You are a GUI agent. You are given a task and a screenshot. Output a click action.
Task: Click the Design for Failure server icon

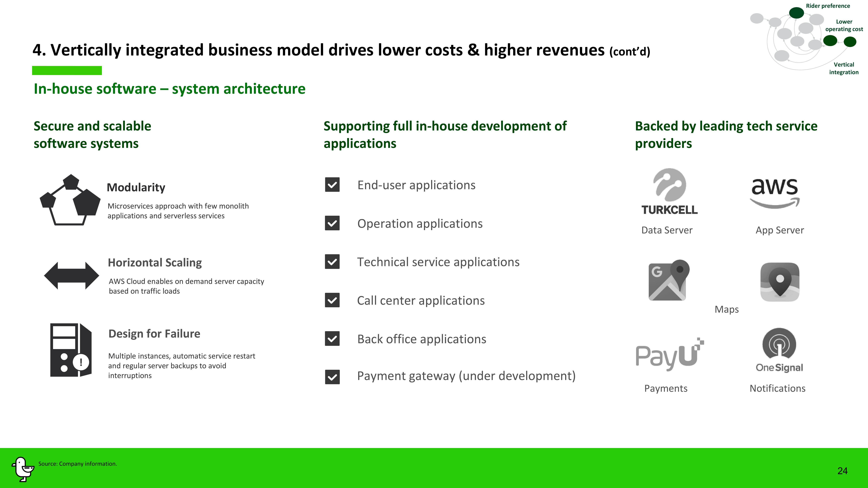click(x=71, y=350)
